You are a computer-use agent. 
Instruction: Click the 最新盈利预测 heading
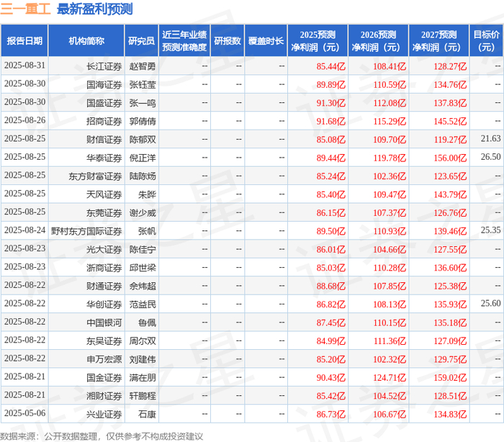pos(95,9)
